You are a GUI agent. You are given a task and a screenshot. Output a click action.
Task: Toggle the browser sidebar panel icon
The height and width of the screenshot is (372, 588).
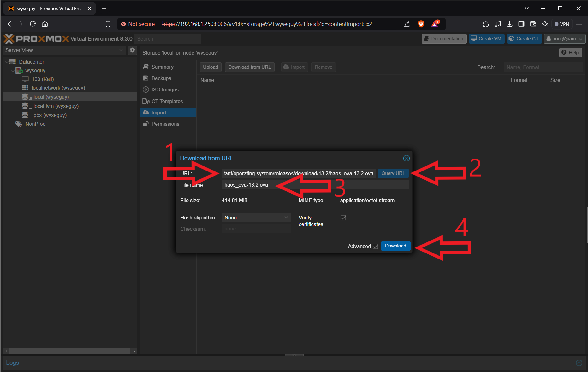pyautogui.click(x=521, y=24)
